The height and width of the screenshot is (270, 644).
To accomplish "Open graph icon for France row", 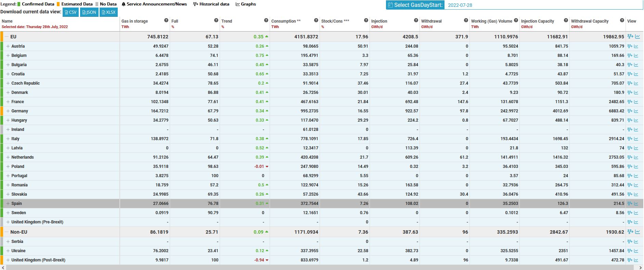I will pyautogui.click(x=636, y=102).
